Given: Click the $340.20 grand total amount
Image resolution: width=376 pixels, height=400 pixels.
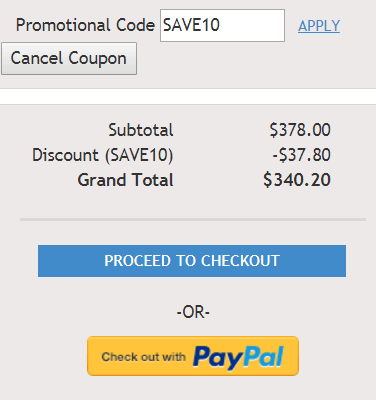Looking at the screenshot, I should (x=297, y=180).
